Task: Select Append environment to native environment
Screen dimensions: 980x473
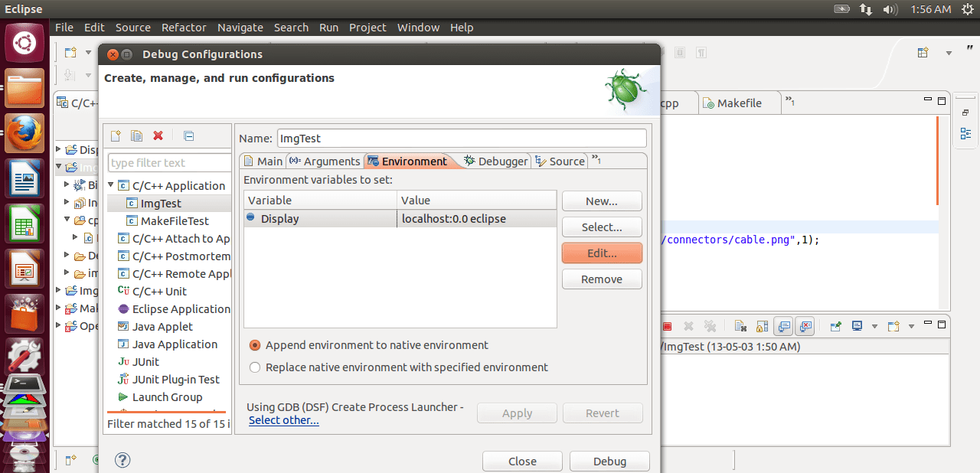Action: [x=254, y=345]
